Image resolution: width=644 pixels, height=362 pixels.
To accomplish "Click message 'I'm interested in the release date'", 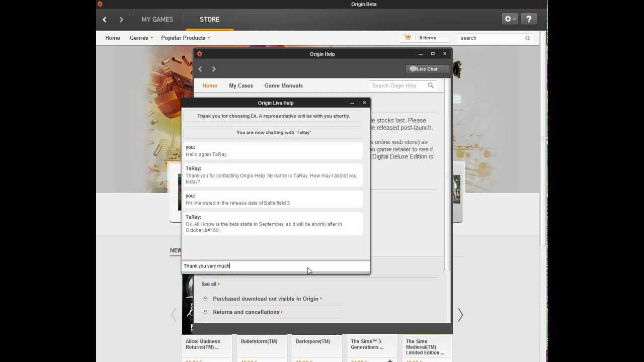I will point(273,200).
